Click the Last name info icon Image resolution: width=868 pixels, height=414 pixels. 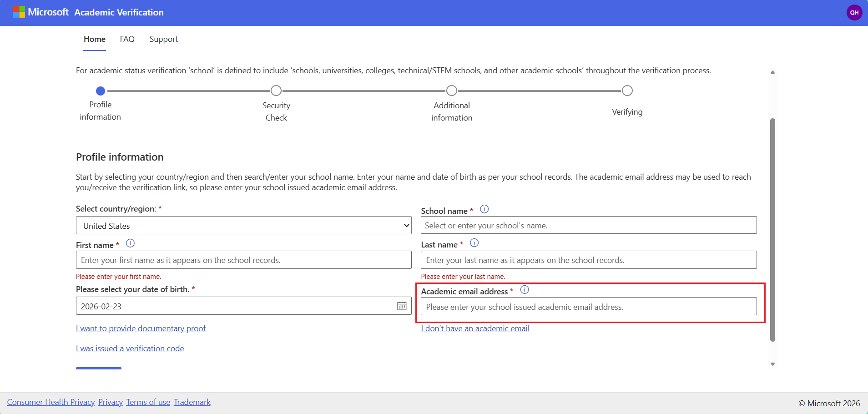[474, 243]
